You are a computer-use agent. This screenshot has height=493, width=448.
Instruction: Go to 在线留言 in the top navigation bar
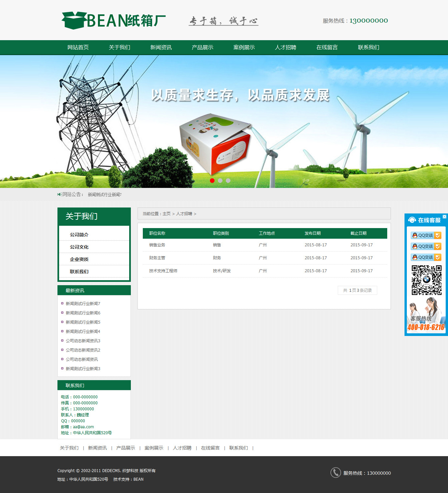click(327, 47)
